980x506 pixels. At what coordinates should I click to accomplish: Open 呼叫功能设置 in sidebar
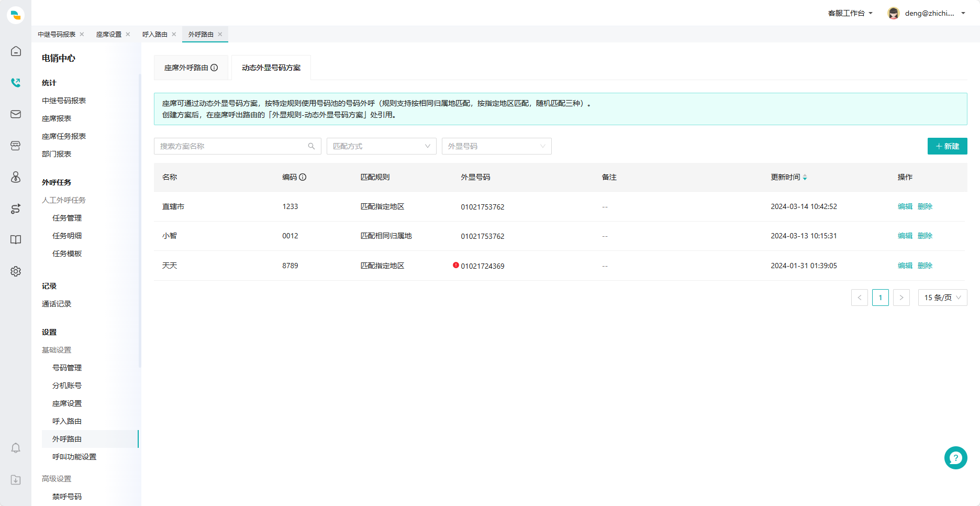click(x=74, y=457)
